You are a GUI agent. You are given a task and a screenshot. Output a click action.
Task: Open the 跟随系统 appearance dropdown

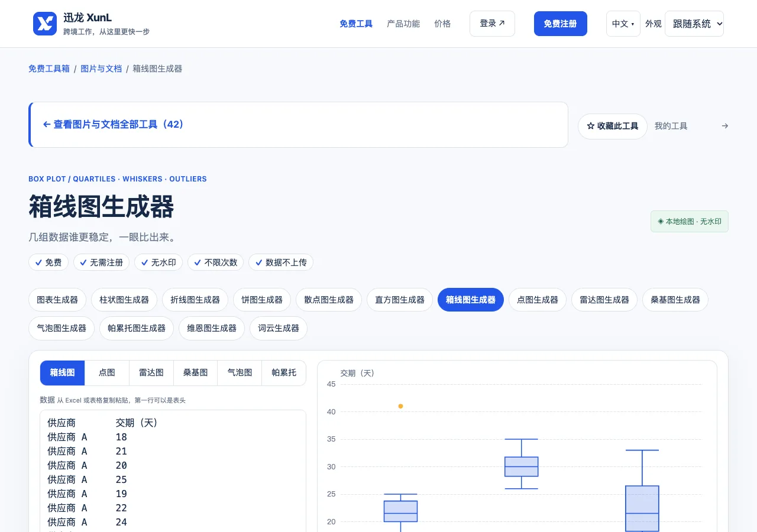pyautogui.click(x=694, y=24)
